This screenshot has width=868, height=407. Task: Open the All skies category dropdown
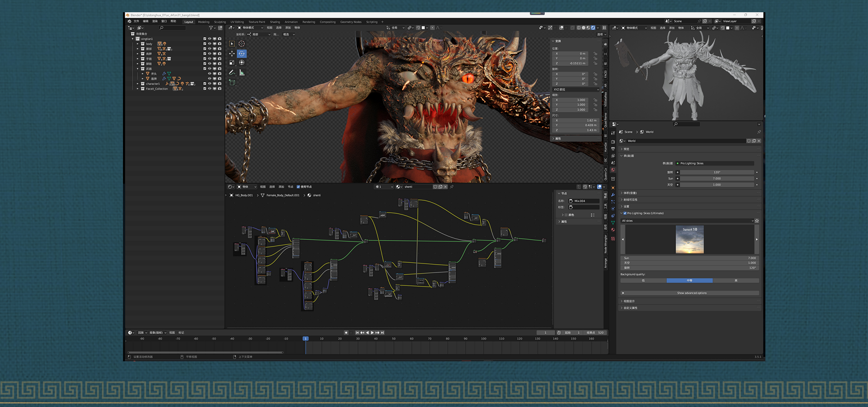point(687,221)
